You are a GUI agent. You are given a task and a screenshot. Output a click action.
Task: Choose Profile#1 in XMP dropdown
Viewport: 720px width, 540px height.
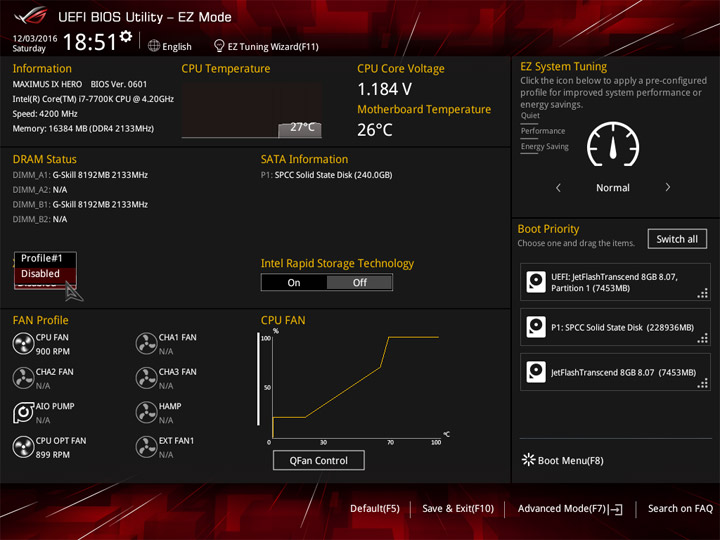[45, 259]
